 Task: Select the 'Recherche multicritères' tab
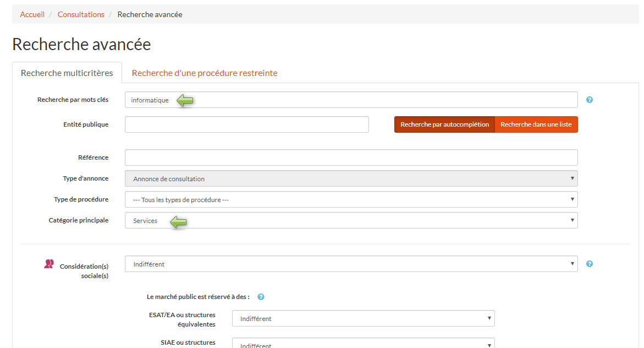(67, 73)
